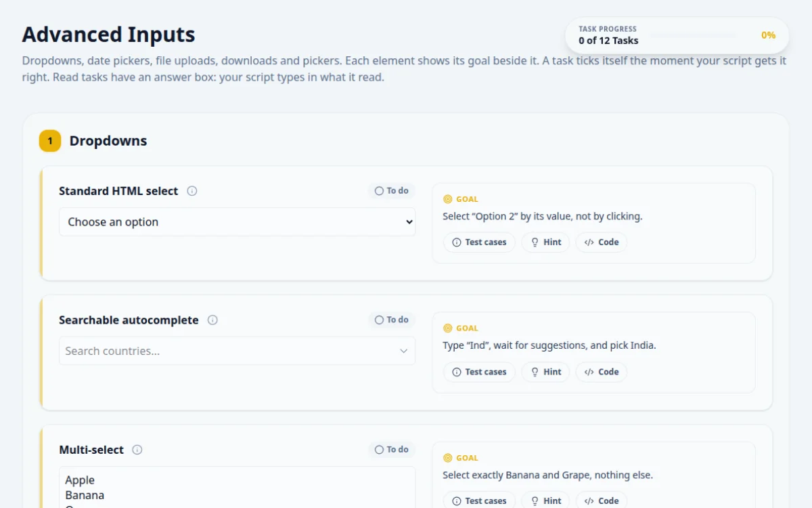View Code for Multi-select goal
Viewport: 812px width, 508px height.
[602, 501]
